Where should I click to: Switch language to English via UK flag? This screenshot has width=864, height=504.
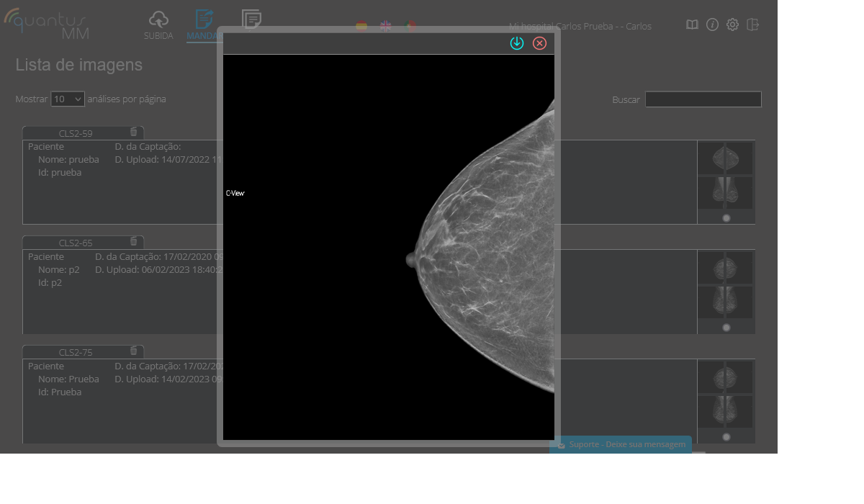[386, 27]
